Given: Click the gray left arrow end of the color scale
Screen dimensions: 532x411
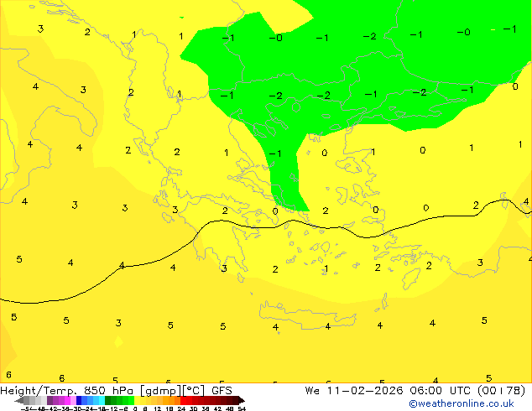Looking at the screenshot, I should point(19,400).
